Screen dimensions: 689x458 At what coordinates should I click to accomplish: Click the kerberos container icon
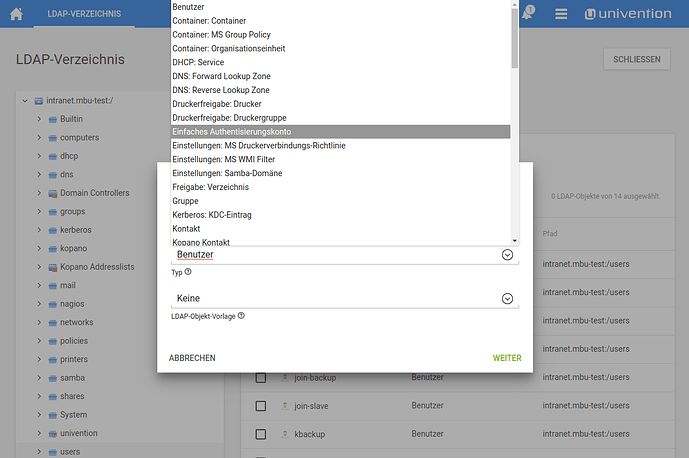tap(53, 230)
